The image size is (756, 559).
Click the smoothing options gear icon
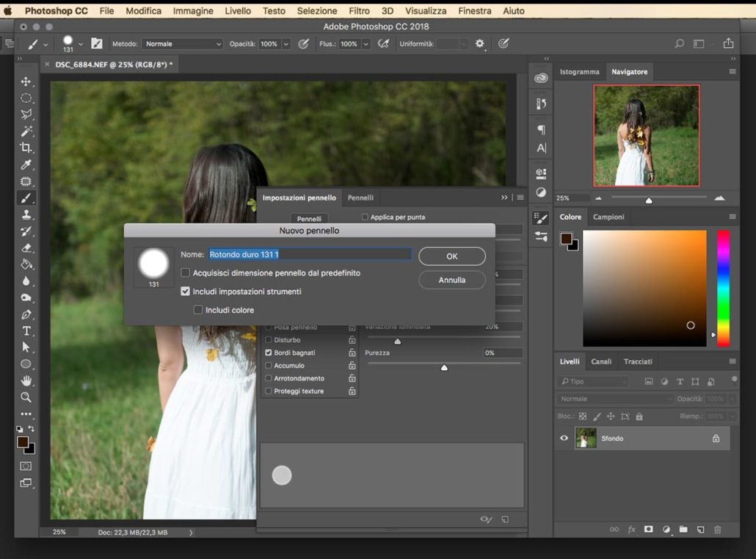pos(479,43)
